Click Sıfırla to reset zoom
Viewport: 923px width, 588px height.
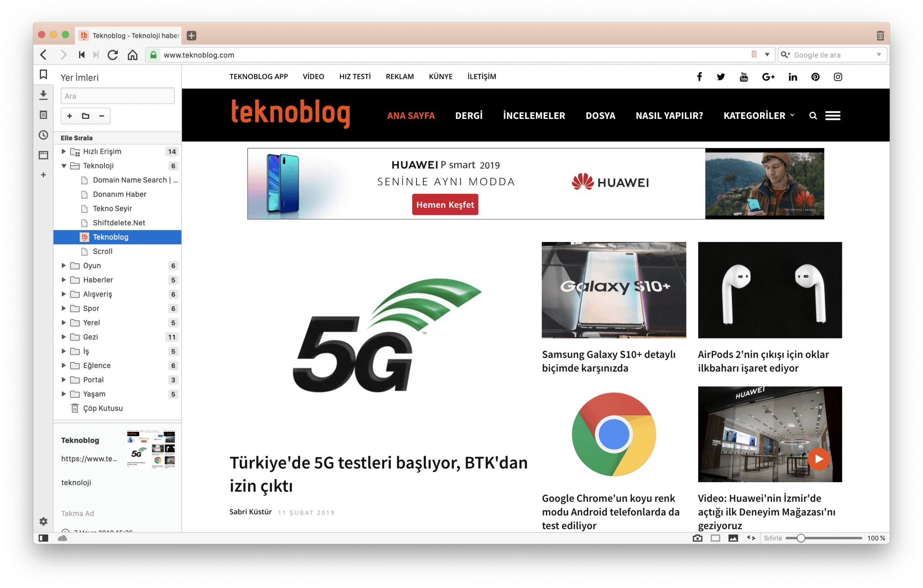(772, 538)
